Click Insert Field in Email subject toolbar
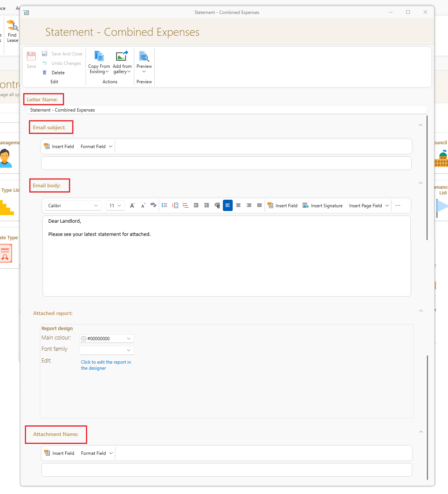 click(59, 147)
